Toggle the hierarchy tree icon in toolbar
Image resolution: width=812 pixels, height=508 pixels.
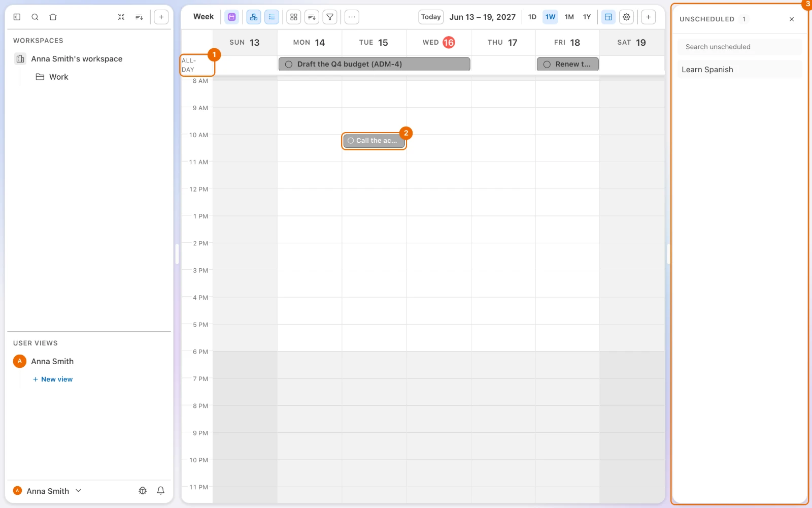(x=254, y=17)
